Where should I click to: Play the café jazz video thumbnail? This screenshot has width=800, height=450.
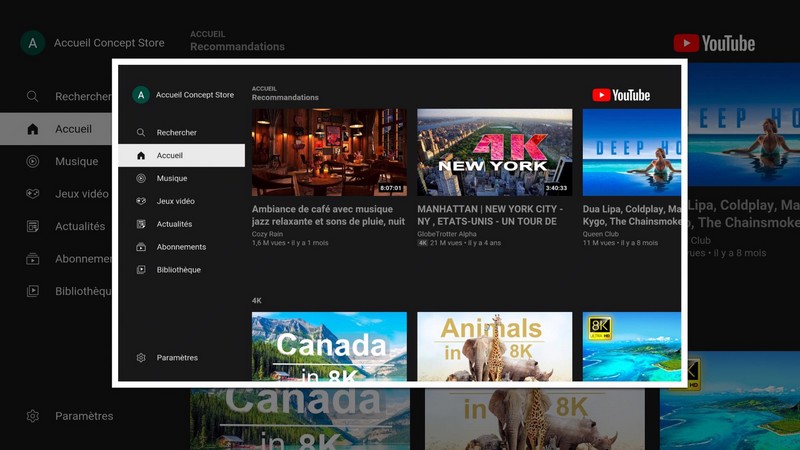tap(329, 152)
